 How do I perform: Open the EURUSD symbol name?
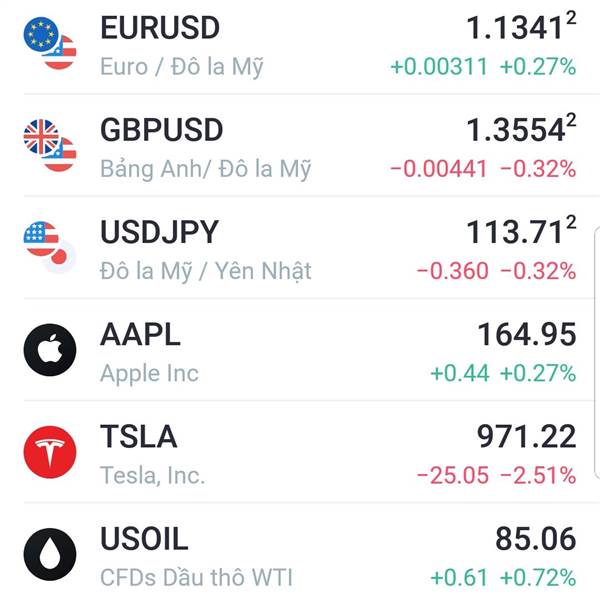pos(160,28)
